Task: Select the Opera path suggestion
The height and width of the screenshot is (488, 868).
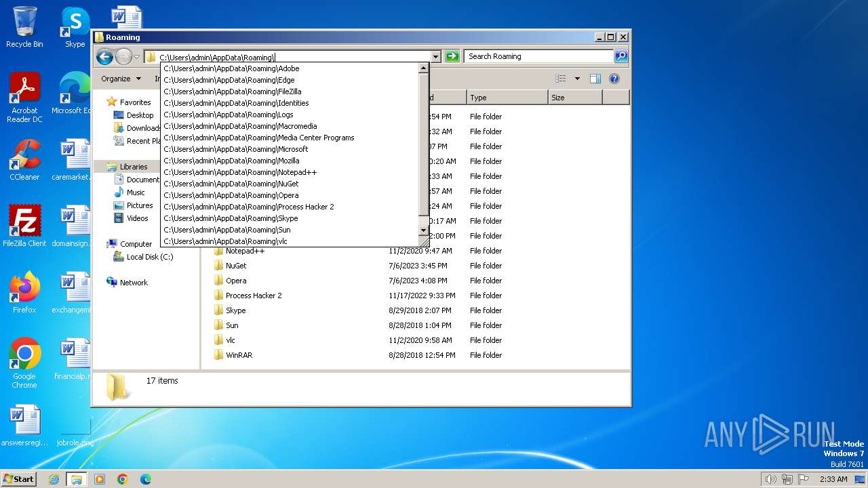Action: point(290,195)
